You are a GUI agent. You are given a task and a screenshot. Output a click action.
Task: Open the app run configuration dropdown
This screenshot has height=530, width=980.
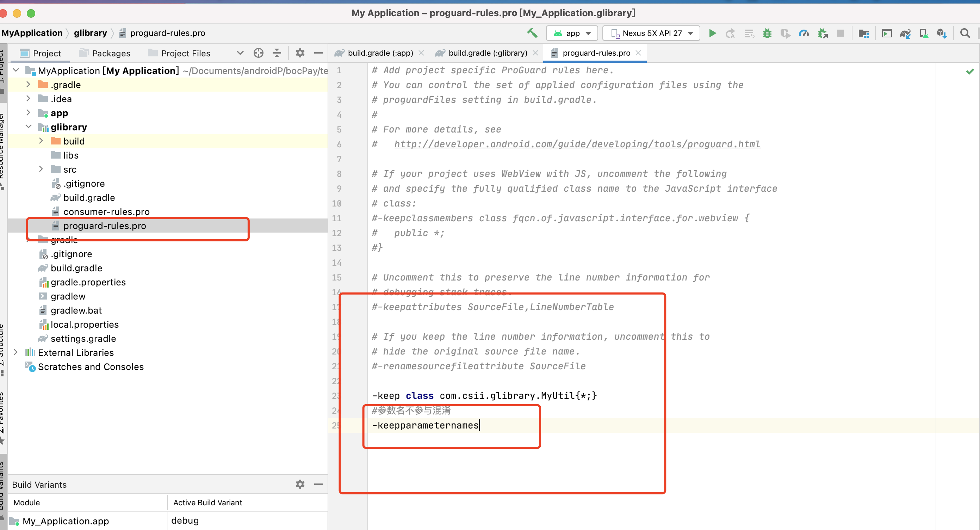click(x=572, y=33)
